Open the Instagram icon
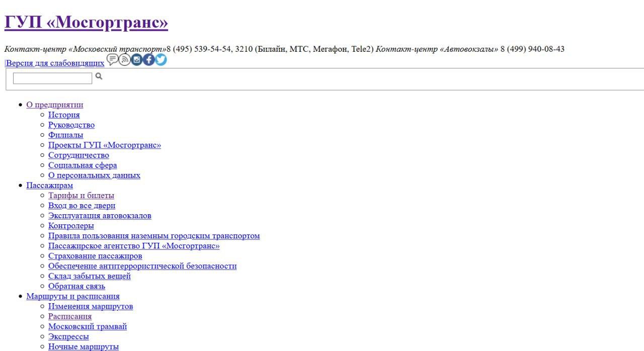This screenshot has width=644, height=351. click(x=136, y=60)
